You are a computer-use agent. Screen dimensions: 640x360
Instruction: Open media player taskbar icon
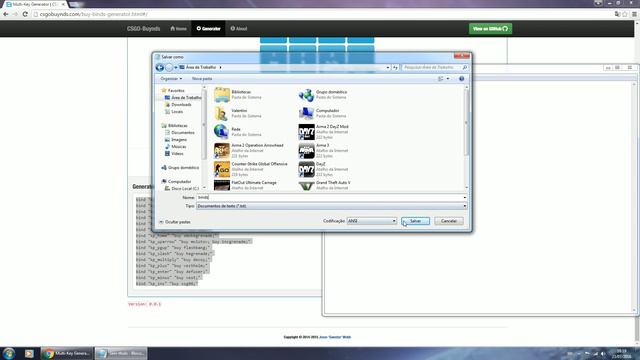tap(29, 353)
